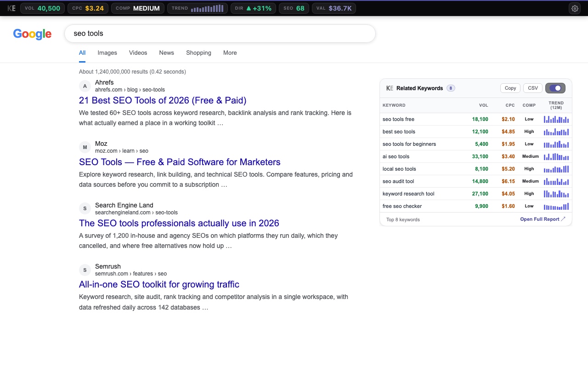Click the ahrefs.com breadcrumb URL
Screen dimensions: 588x368
click(130, 90)
